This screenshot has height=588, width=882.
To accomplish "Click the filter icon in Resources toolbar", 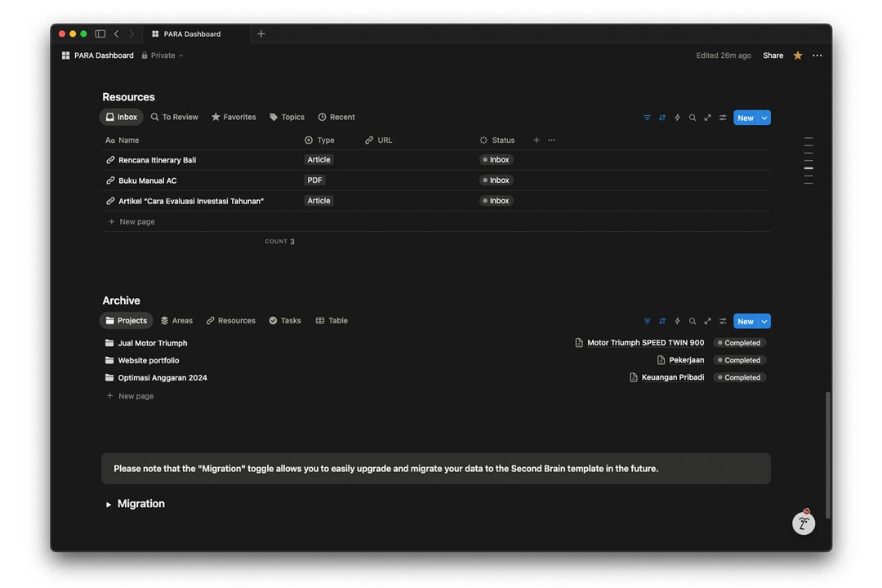I will 647,118.
